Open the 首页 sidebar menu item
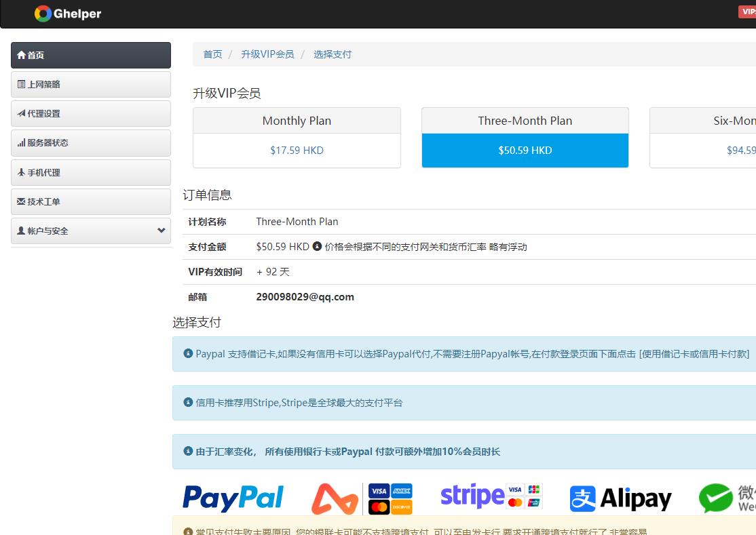Image resolution: width=756 pixels, height=535 pixels. tap(91, 55)
